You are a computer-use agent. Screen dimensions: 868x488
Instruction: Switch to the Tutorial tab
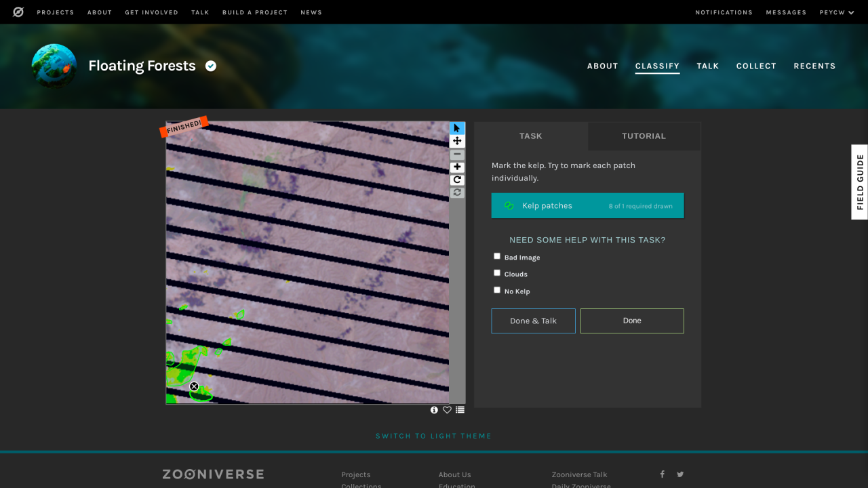[644, 136]
